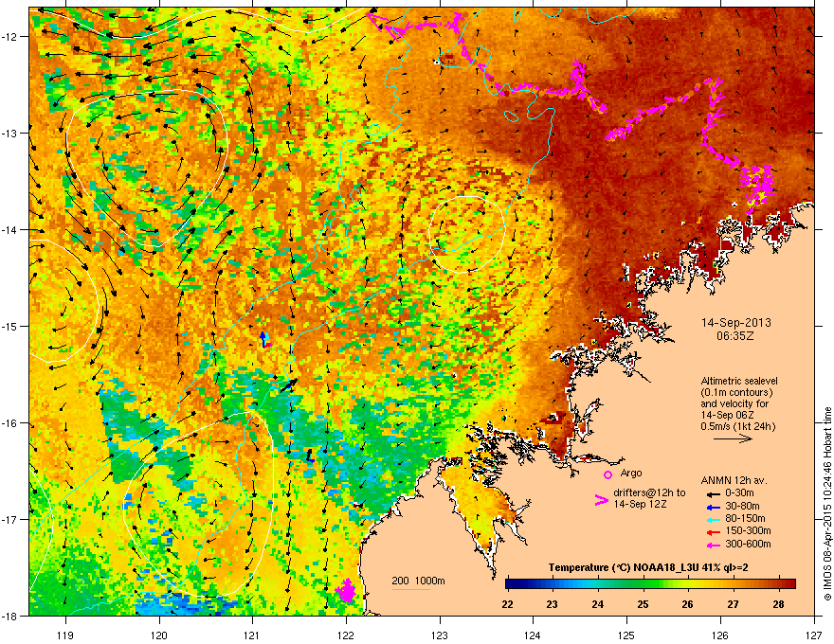The width and height of the screenshot is (834, 644).
Task: Click the magenta 300-600m arrow legend icon
Action: [712, 545]
